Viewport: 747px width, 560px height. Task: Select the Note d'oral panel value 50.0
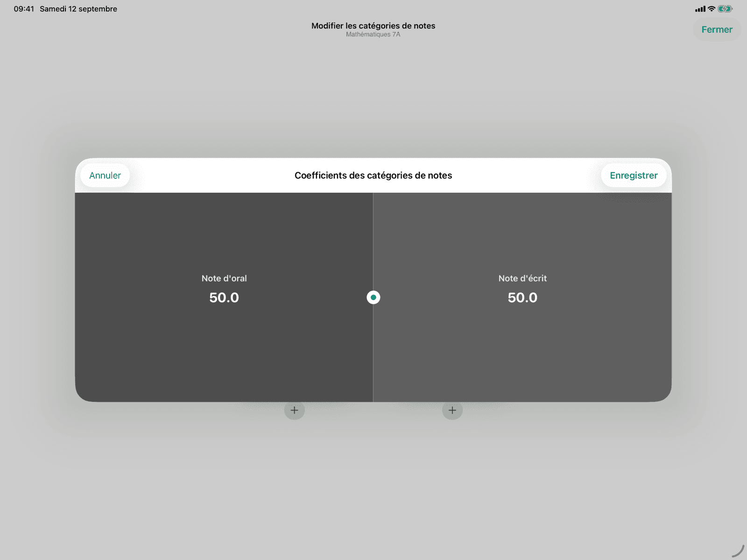(224, 298)
